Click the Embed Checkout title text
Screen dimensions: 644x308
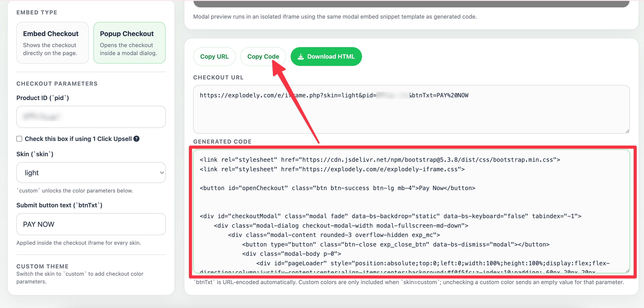tap(51, 34)
